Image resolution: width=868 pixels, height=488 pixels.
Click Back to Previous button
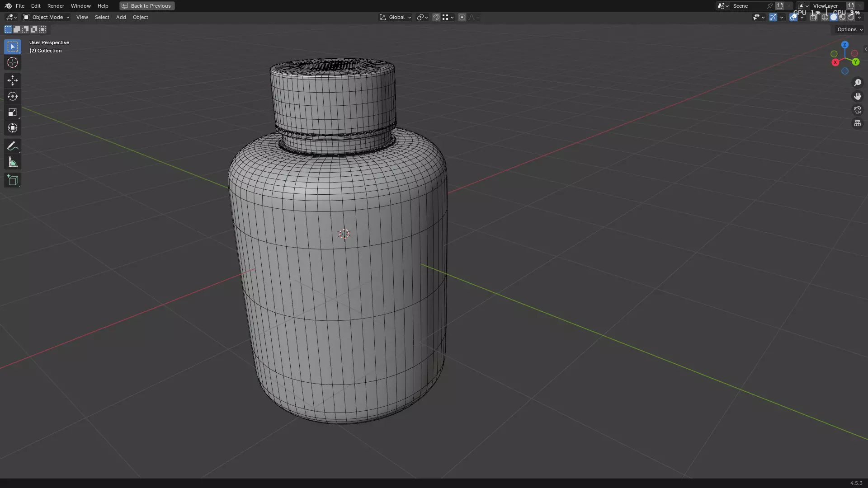147,6
